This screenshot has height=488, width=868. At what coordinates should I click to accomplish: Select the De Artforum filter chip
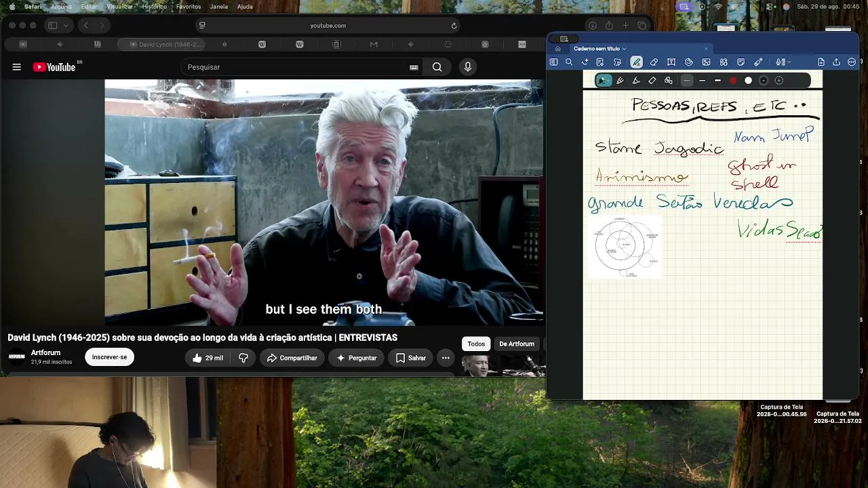pos(517,344)
